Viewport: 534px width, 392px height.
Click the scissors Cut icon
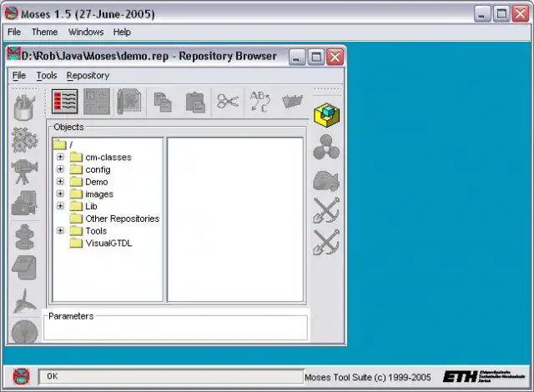point(228,101)
